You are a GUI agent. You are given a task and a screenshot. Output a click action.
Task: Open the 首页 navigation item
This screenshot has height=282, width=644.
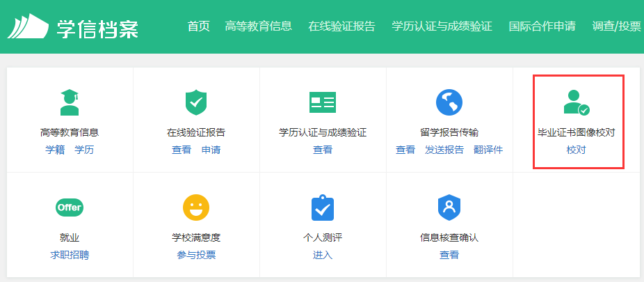coord(198,26)
